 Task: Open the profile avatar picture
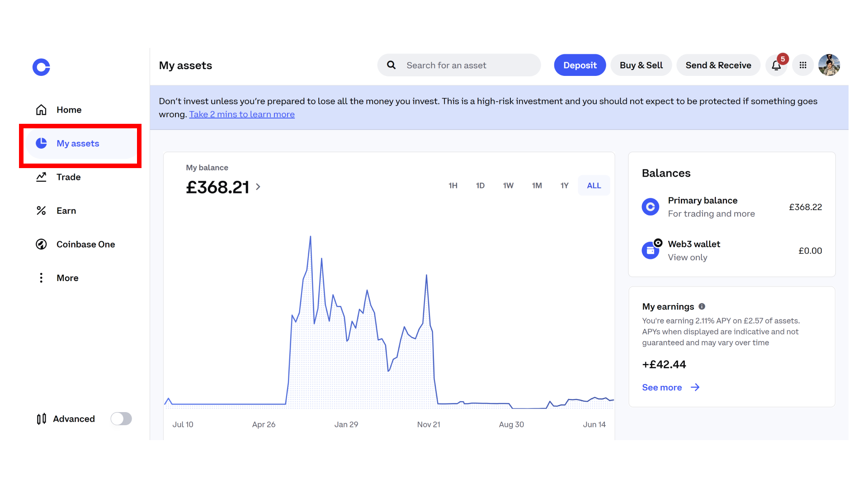(x=829, y=66)
